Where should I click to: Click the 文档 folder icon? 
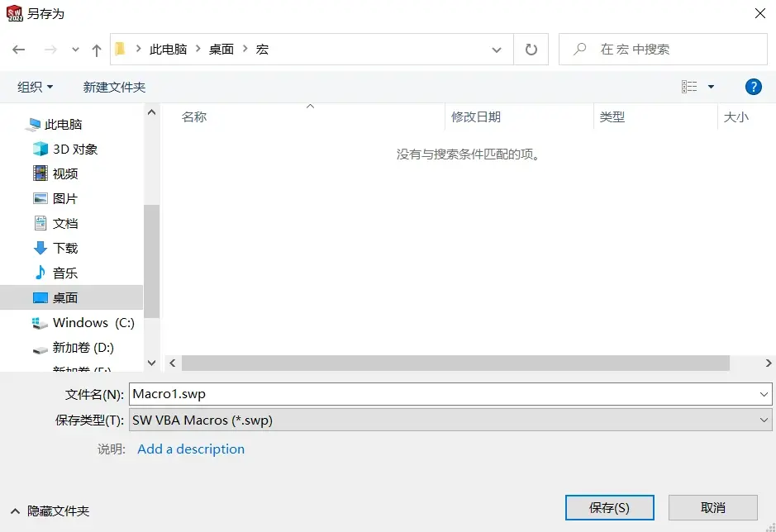click(x=40, y=223)
